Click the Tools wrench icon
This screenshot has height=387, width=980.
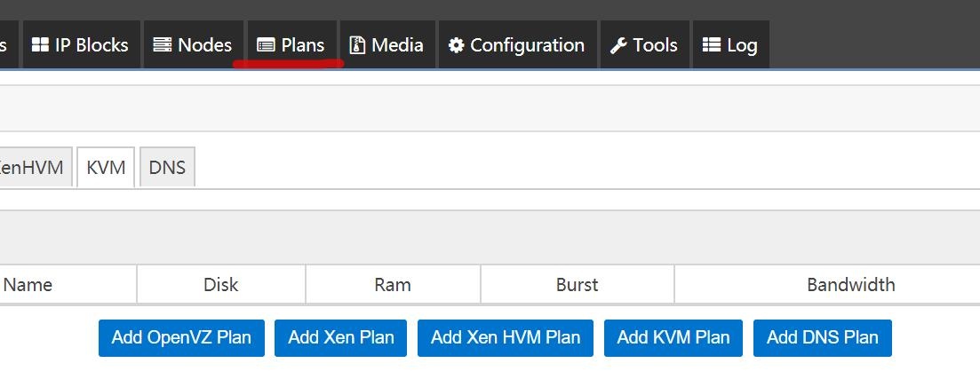tap(618, 45)
